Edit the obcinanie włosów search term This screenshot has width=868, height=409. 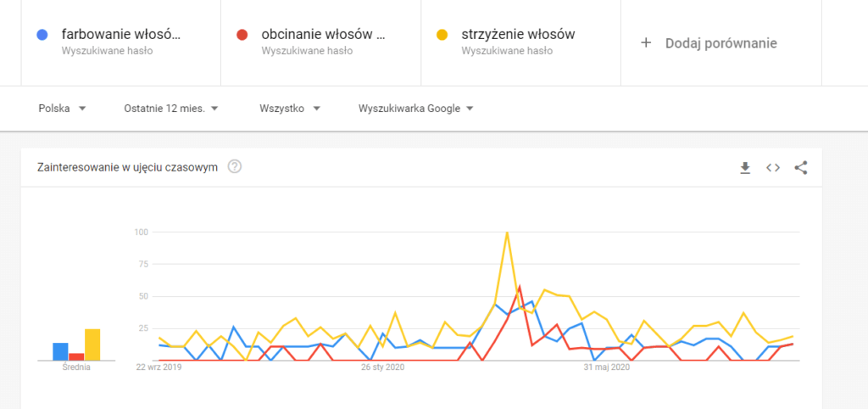323,35
